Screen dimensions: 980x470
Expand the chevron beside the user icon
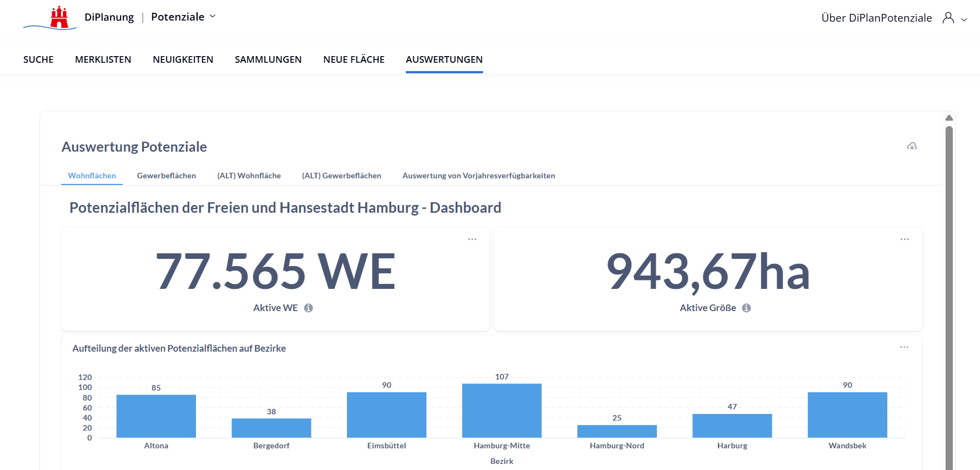tap(964, 19)
